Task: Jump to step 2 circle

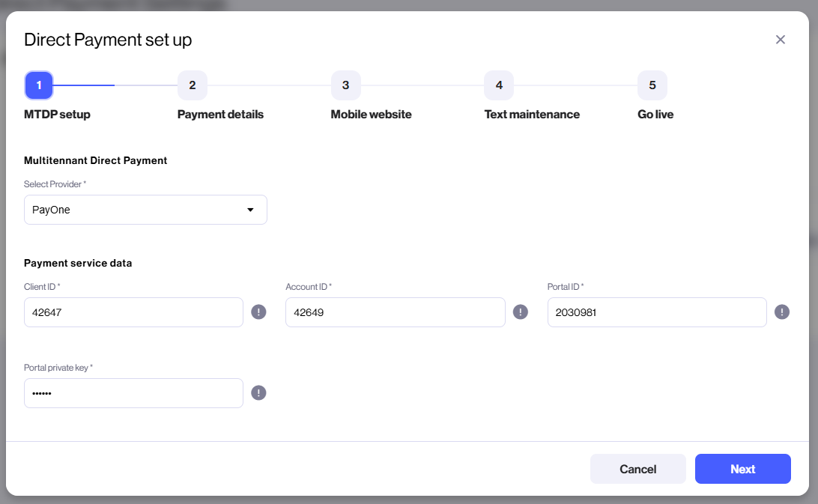Action: tap(192, 85)
